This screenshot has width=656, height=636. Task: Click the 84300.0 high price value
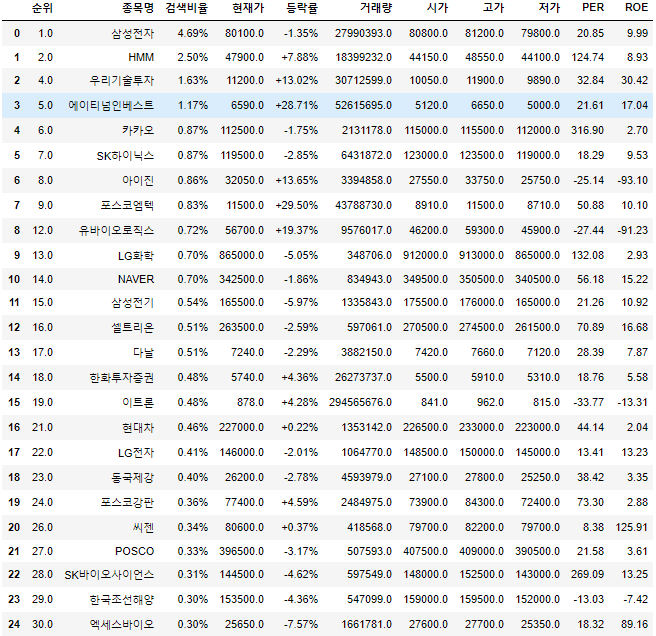coord(484,503)
